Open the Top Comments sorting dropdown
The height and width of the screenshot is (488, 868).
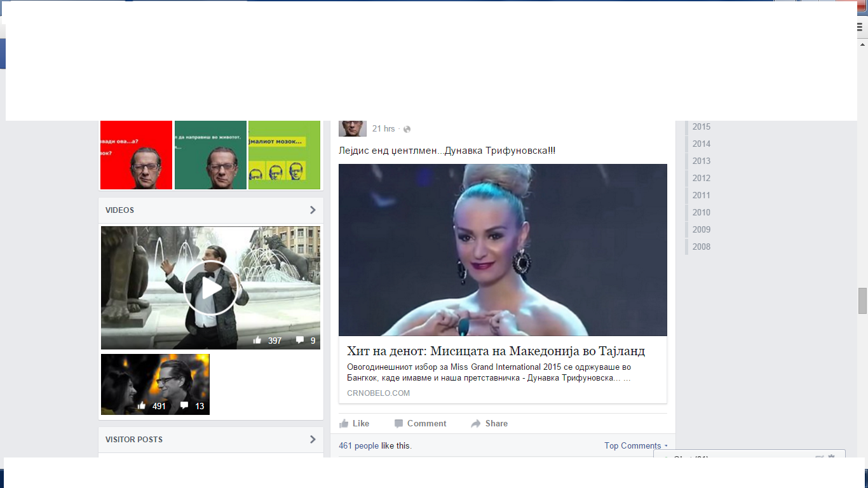(x=636, y=446)
